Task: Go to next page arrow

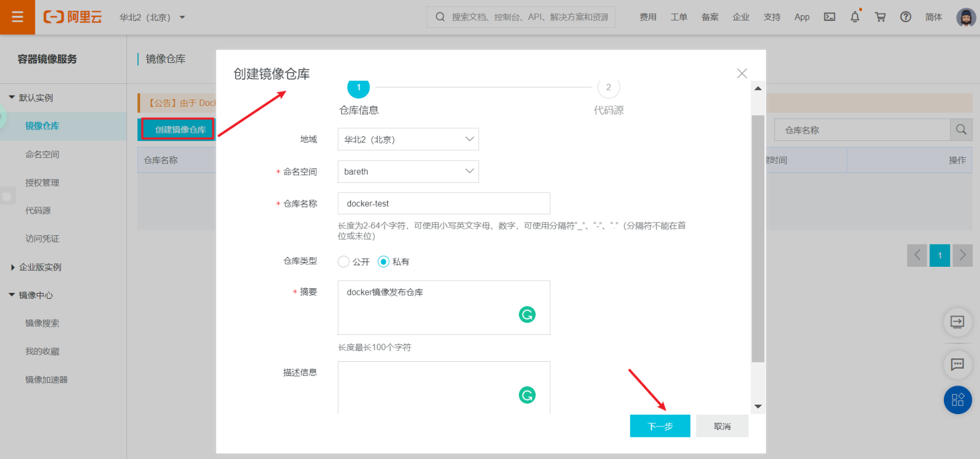Action: tap(963, 255)
